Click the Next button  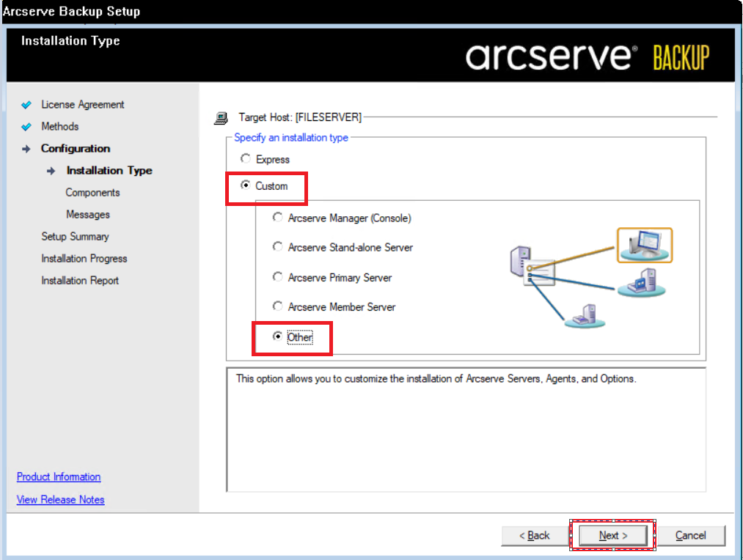pos(612,535)
